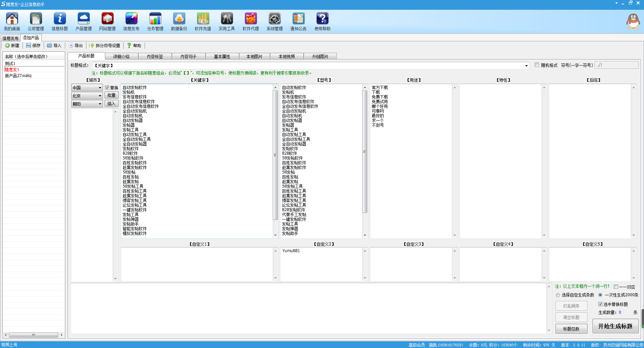Screen dimensions: 644x348
Task: Click 导出 toolbar button
Action: pos(76,45)
